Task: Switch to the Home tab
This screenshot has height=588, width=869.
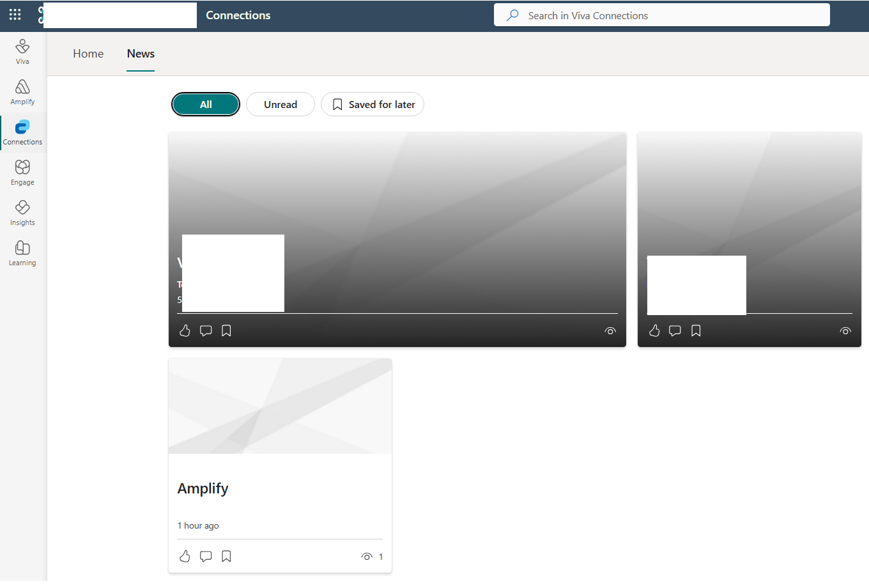Action: click(x=88, y=54)
